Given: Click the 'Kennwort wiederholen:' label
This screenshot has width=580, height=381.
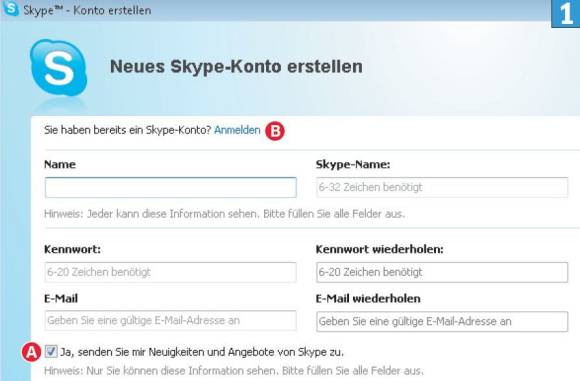Looking at the screenshot, I should click(x=380, y=249).
